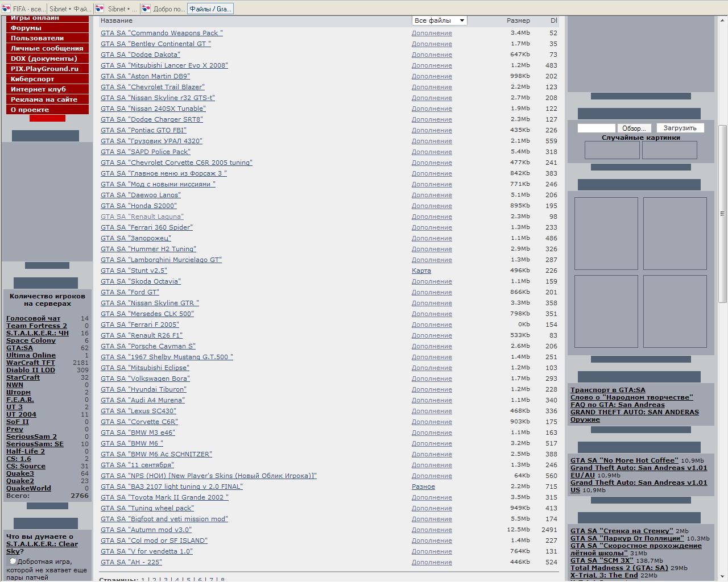Open GTA SA "Стенка на Стенку" link
This screenshot has width=728, height=582.
[x=622, y=531]
